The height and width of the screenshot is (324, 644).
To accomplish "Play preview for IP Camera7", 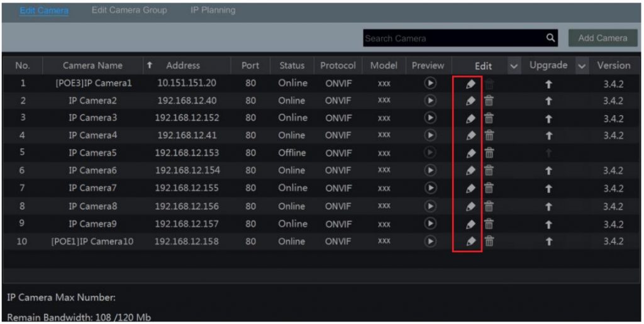I will [x=430, y=188].
